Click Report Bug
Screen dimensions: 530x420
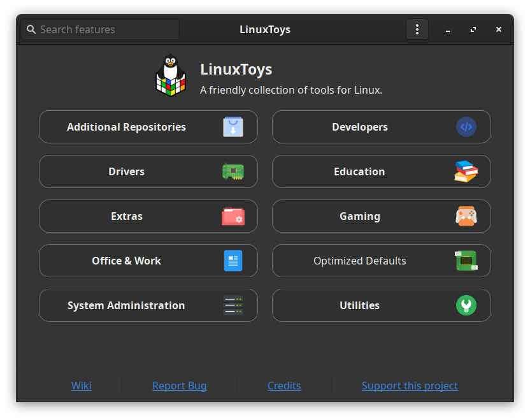pyautogui.click(x=179, y=386)
